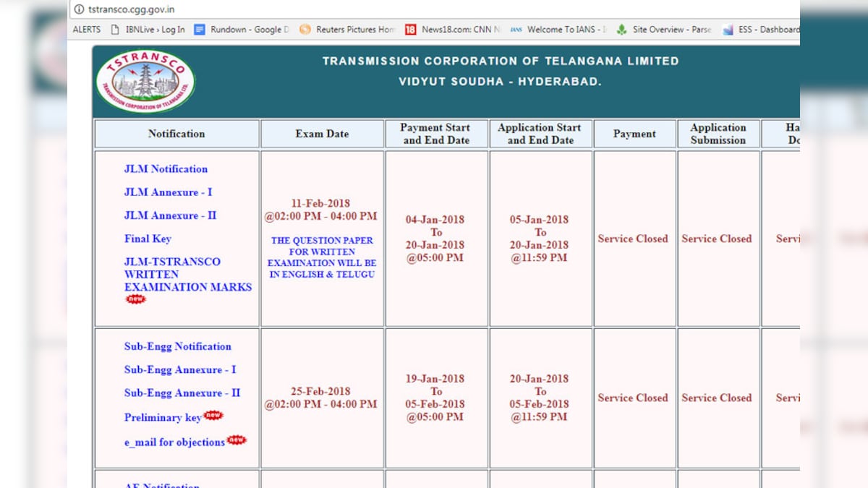Open the JLM Annexure - I link

point(168,192)
